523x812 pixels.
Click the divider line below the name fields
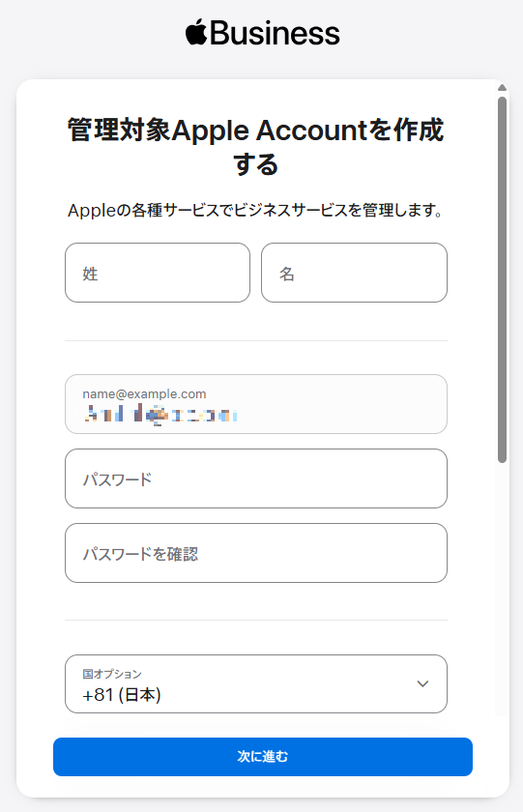click(x=256, y=340)
